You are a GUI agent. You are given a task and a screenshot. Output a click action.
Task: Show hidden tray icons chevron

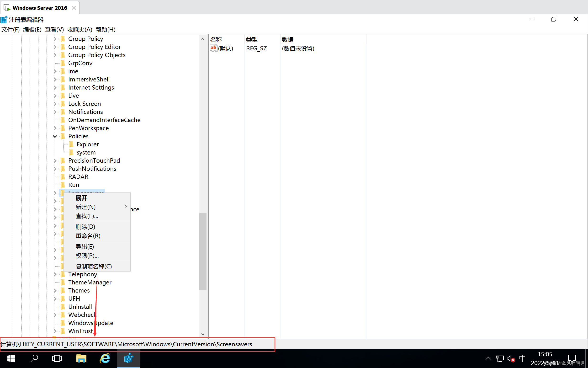[488, 358]
